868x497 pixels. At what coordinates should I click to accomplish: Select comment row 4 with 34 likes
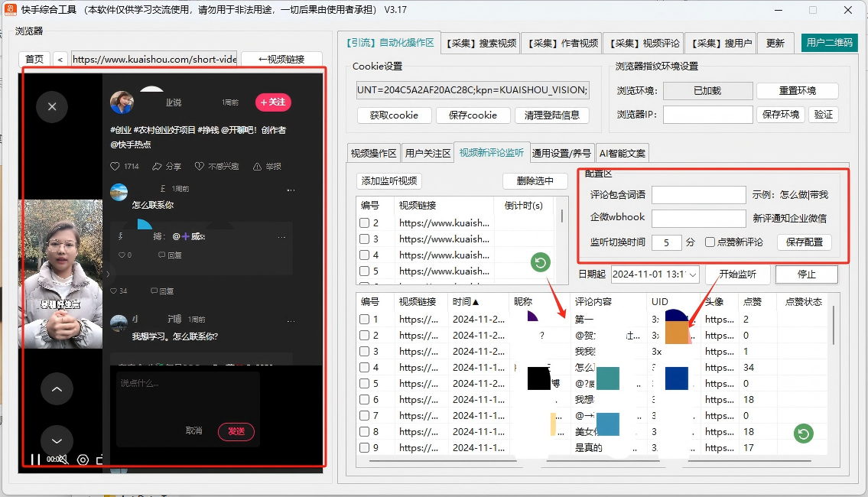(364, 368)
